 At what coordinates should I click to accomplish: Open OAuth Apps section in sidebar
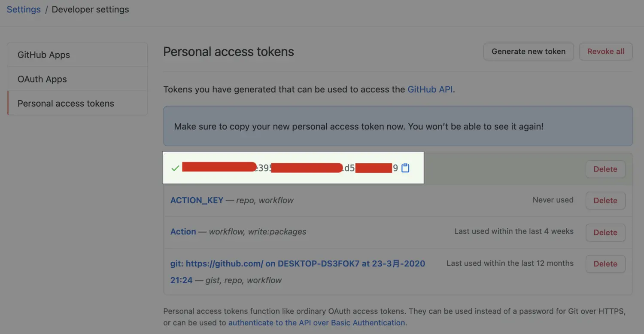42,79
